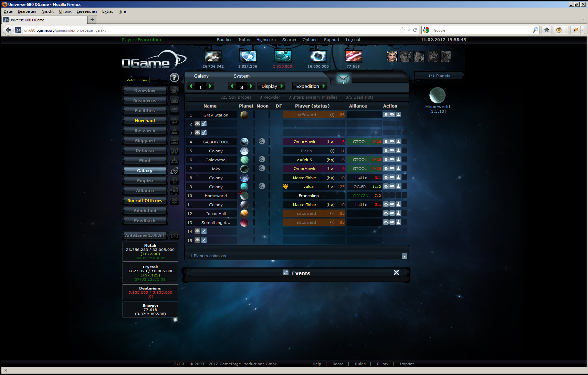Image resolution: width=588 pixels, height=375 pixels.
Task: Click the outlaw status icon beside vulca
Action: pos(286,186)
